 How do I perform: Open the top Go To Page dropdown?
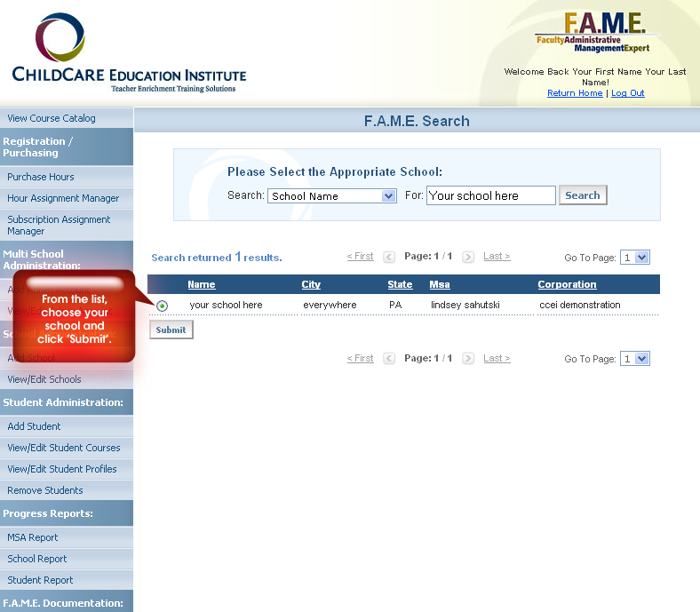click(635, 257)
